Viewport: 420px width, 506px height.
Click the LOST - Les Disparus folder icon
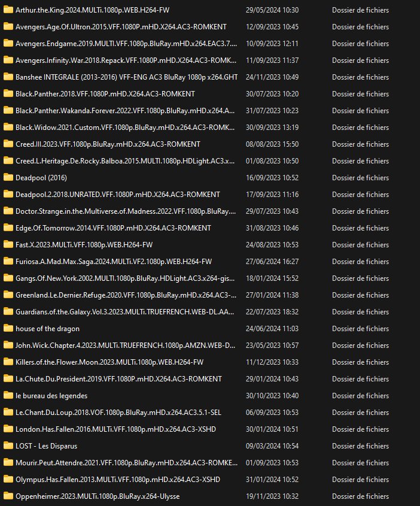tap(8, 446)
